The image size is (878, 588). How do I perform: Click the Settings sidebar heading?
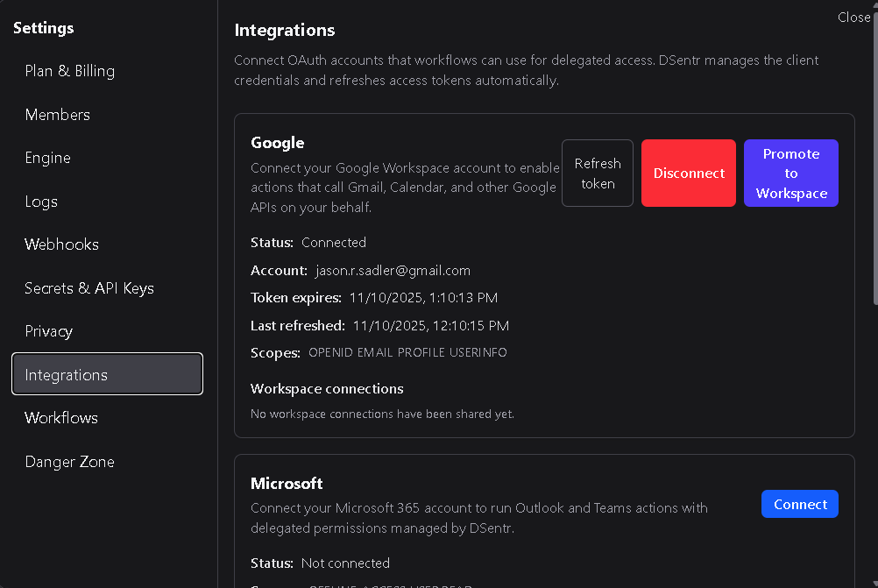point(44,28)
